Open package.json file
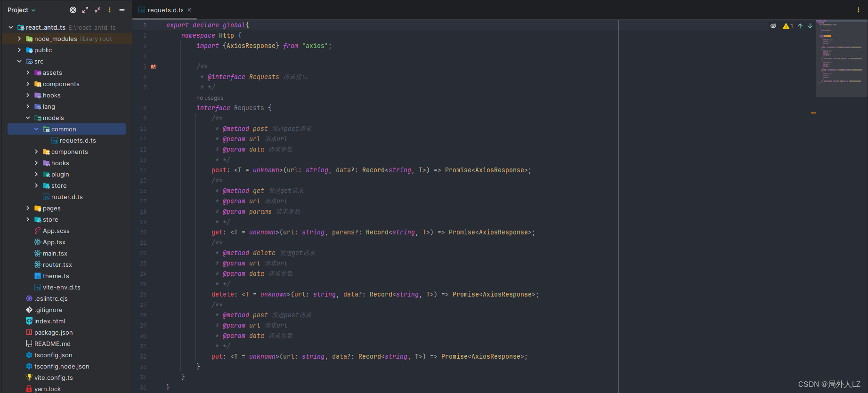The height and width of the screenshot is (393, 868). (x=53, y=332)
